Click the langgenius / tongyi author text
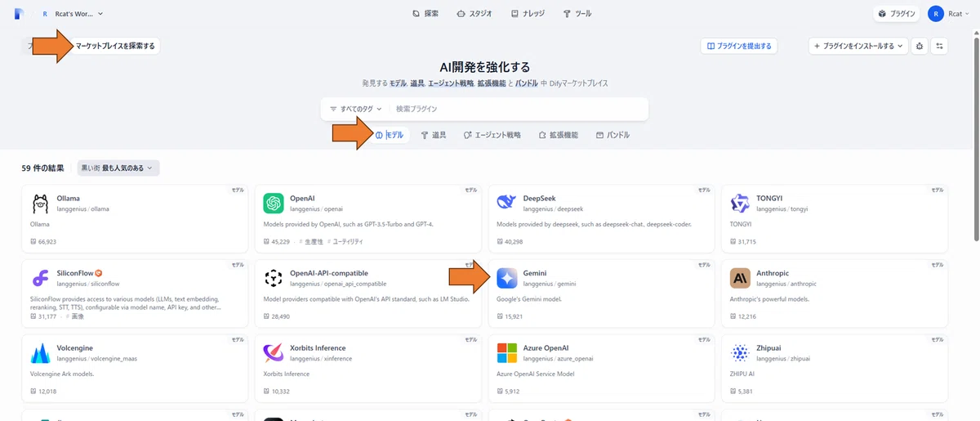 pos(782,209)
